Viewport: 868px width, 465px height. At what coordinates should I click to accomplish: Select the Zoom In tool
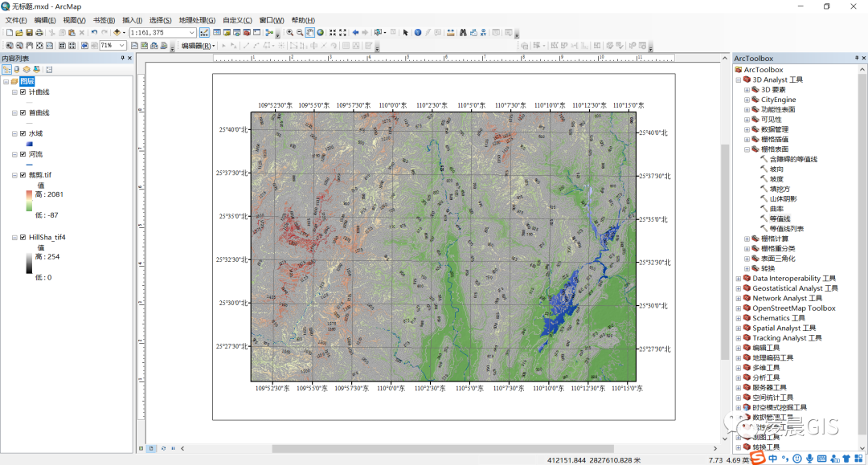pyautogui.click(x=289, y=33)
